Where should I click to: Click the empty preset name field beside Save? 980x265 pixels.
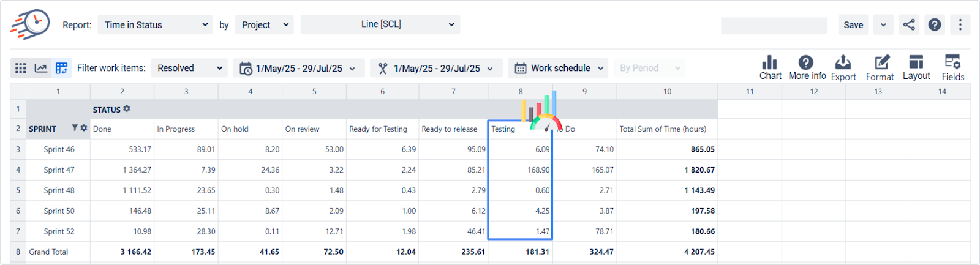click(774, 25)
